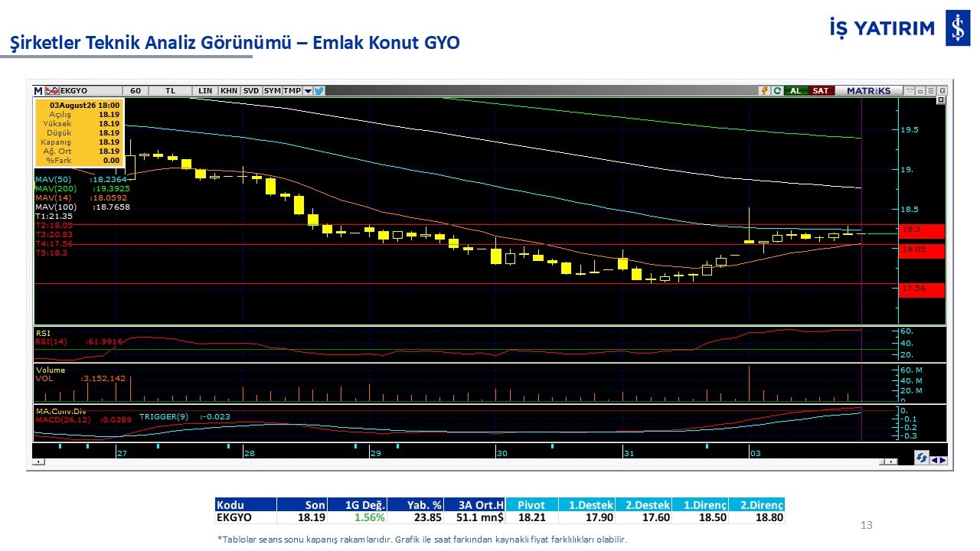Click the İş Yatırım logo
980x551 pixels.
(900, 28)
